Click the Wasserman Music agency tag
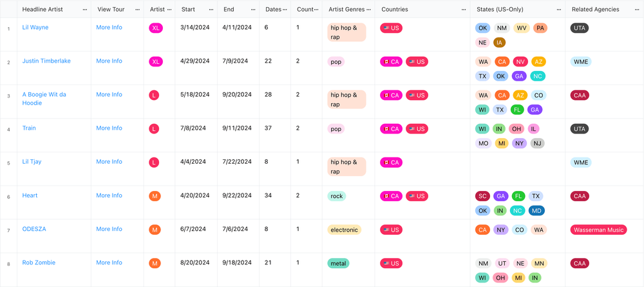Screen dimensions: 644x287 click(598, 230)
